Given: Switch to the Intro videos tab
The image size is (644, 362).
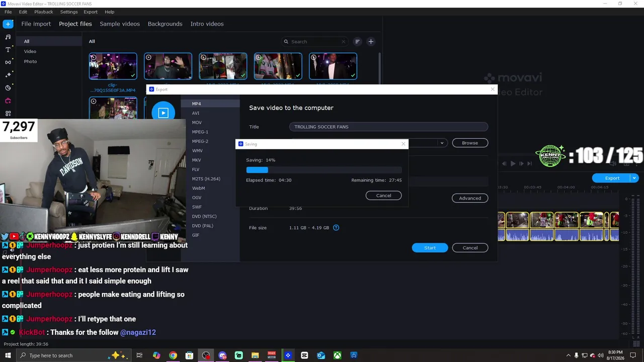Looking at the screenshot, I should pos(207,24).
